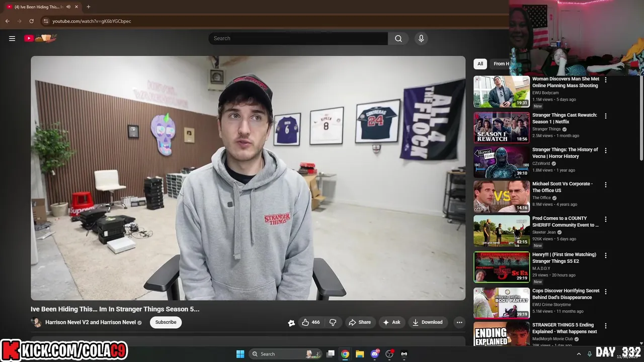Screen dimensions: 644x362
Task: Click the icon left of the like button
Action: tap(291, 323)
